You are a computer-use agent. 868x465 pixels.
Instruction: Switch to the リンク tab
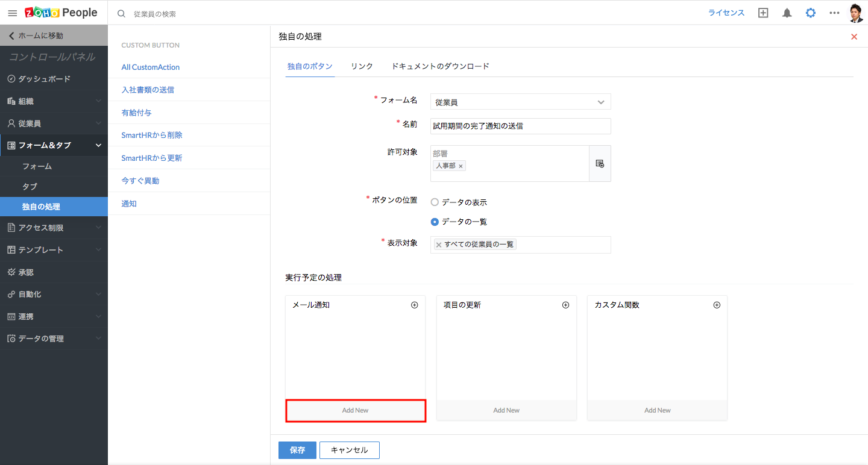pyautogui.click(x=362, y=66)
